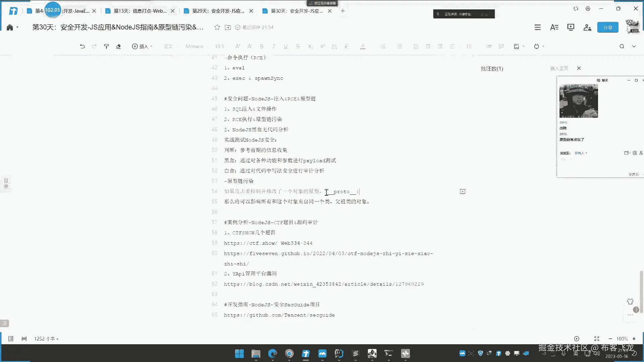Image resolution: width=644 pixels, height=362 pixels.
Task: Select the format painter tool
Action: 106,46
